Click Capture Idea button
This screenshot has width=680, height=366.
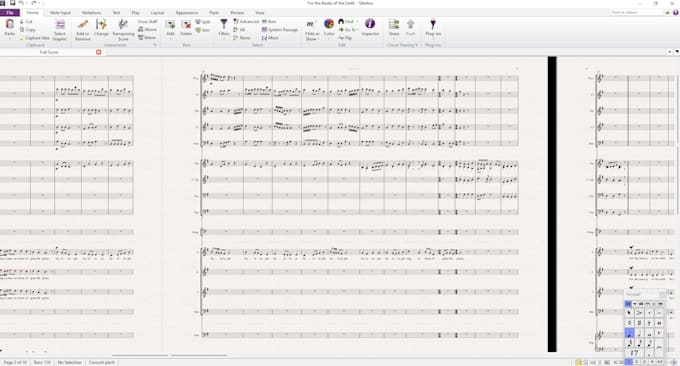[x=35, y=38]
